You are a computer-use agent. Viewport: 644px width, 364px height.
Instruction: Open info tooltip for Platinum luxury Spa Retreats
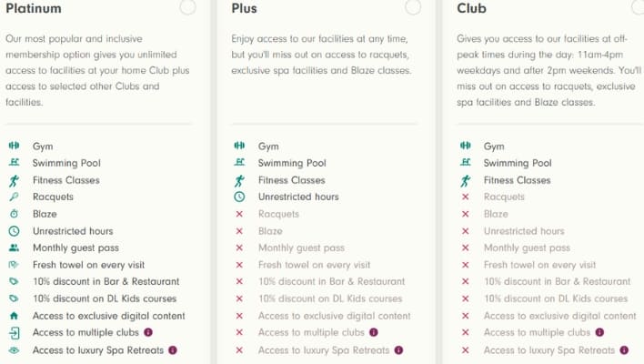[172, 350]
